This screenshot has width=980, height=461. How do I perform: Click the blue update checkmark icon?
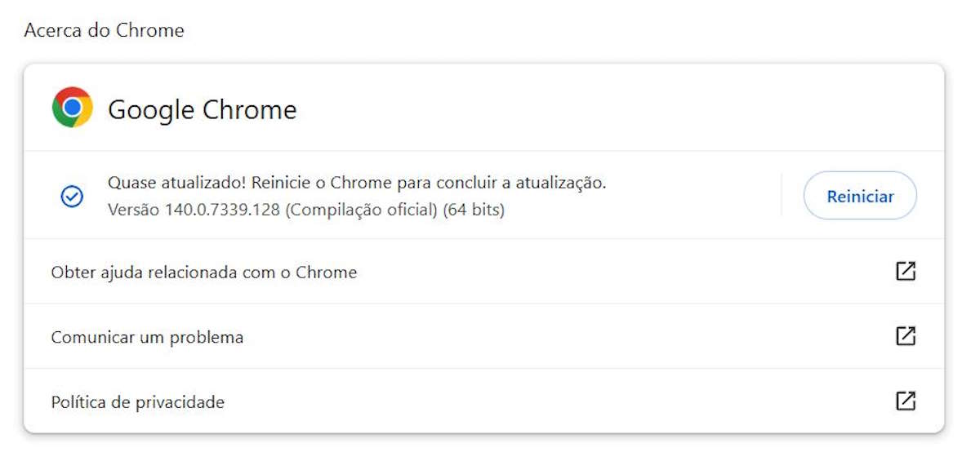coord(73,196)
